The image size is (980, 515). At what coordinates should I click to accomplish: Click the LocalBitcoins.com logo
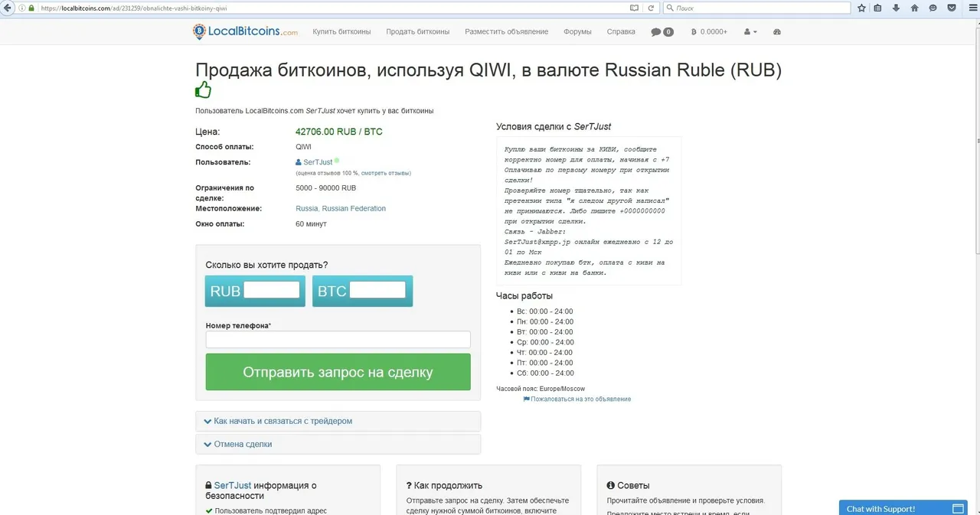[x=245, y=31]
